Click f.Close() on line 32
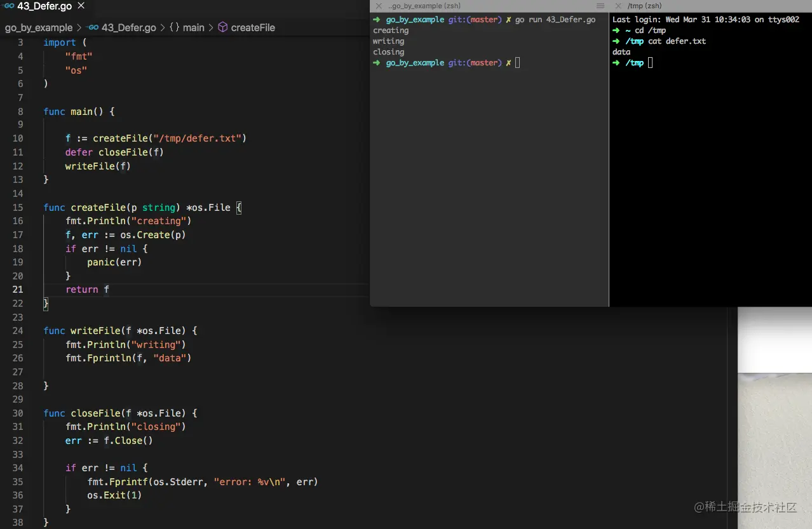 128,441
